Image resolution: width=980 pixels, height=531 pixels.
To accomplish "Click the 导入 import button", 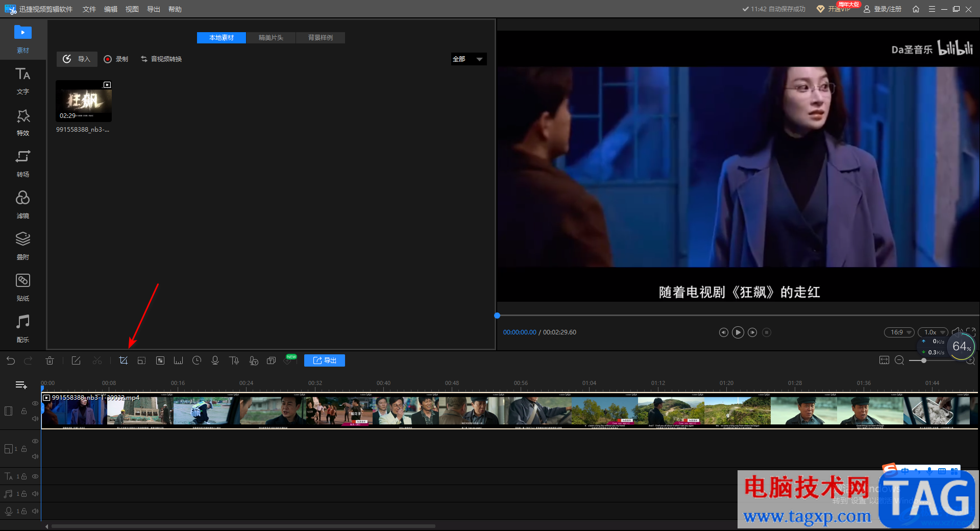I will point(77,59).
